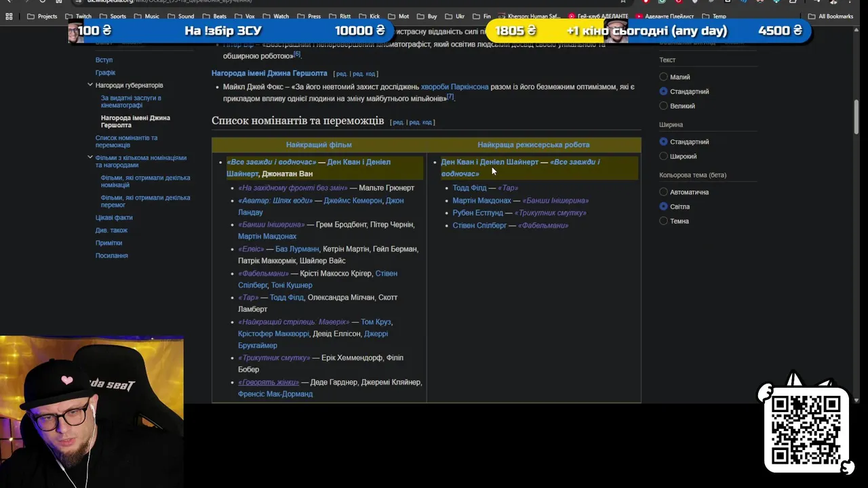The image size is (868, 488).
Task: Go to За видатні заслуги в кінематографі
Action: 131,102
